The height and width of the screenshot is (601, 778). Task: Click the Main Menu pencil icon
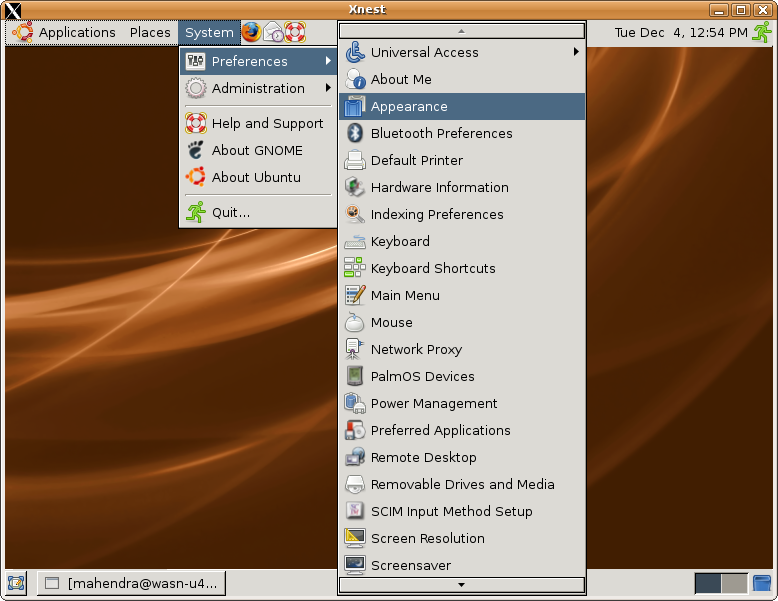coord(355,295)
